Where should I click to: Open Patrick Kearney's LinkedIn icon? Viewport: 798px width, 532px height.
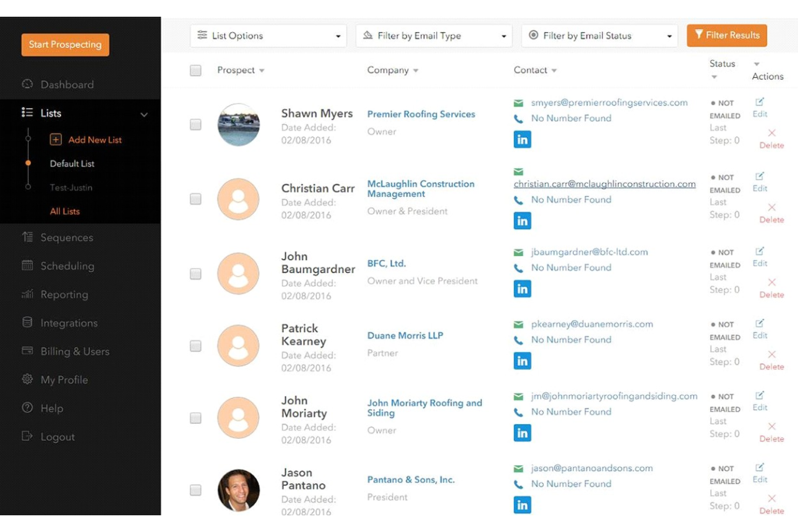point(522,361)
